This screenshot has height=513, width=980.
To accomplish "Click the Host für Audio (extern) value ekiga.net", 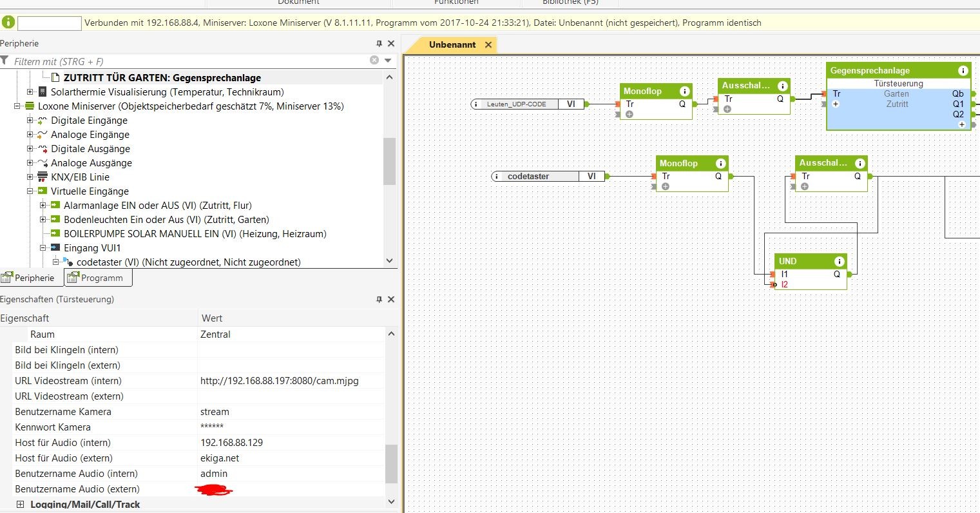I will [x=220, y=458].
